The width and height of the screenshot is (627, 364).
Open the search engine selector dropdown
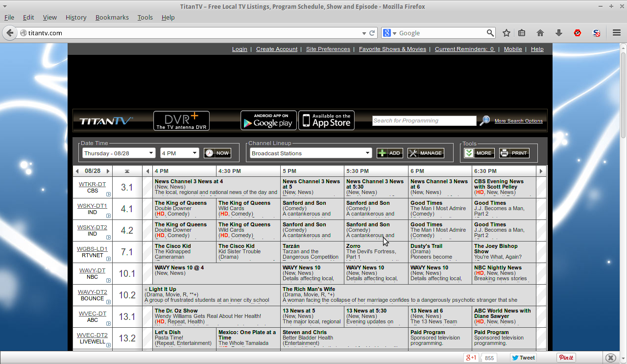pos(389,33)
